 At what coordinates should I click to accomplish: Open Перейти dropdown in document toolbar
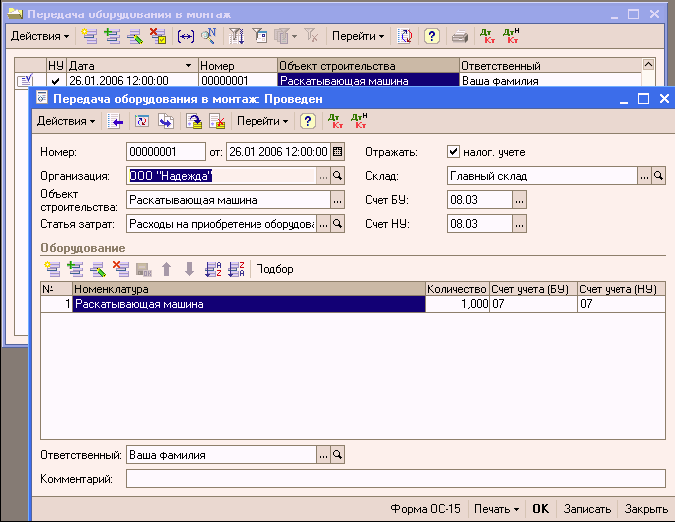tap(260, 121)
